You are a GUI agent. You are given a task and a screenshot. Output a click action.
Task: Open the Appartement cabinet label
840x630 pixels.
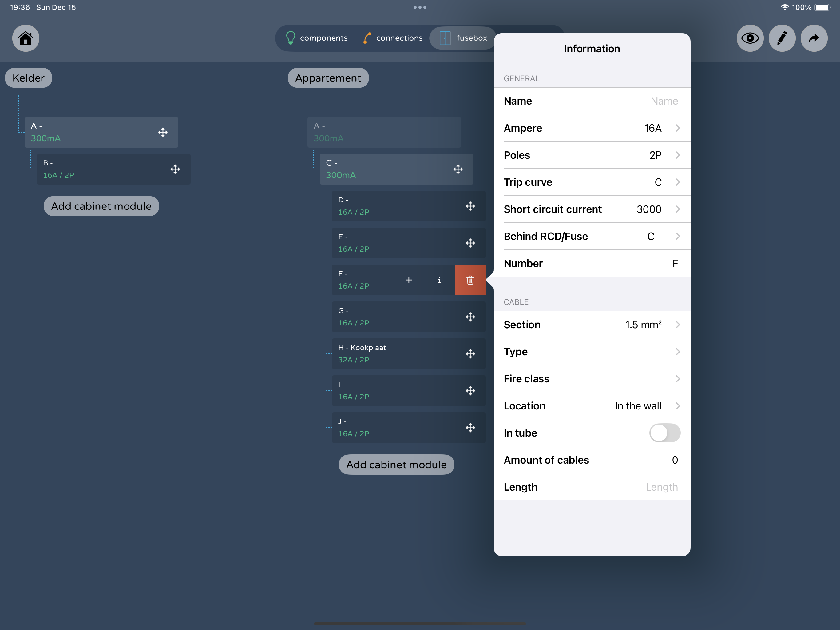pos(328,78)
